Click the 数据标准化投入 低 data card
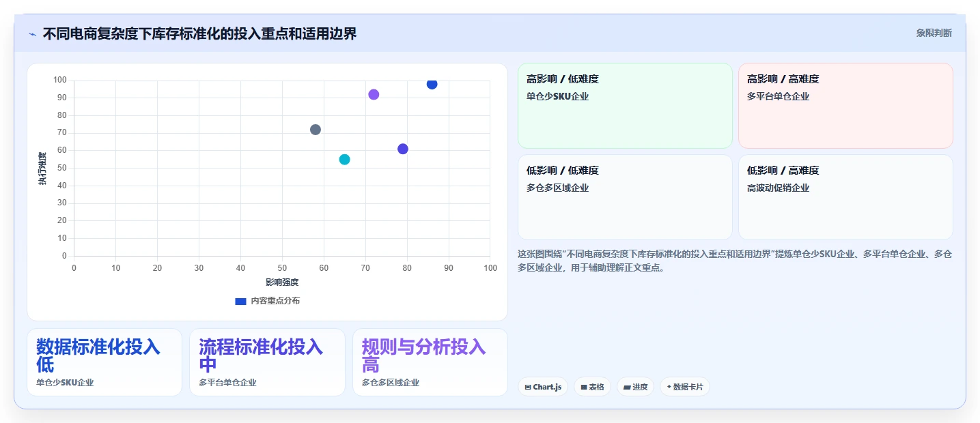 (x=104, y=362)
